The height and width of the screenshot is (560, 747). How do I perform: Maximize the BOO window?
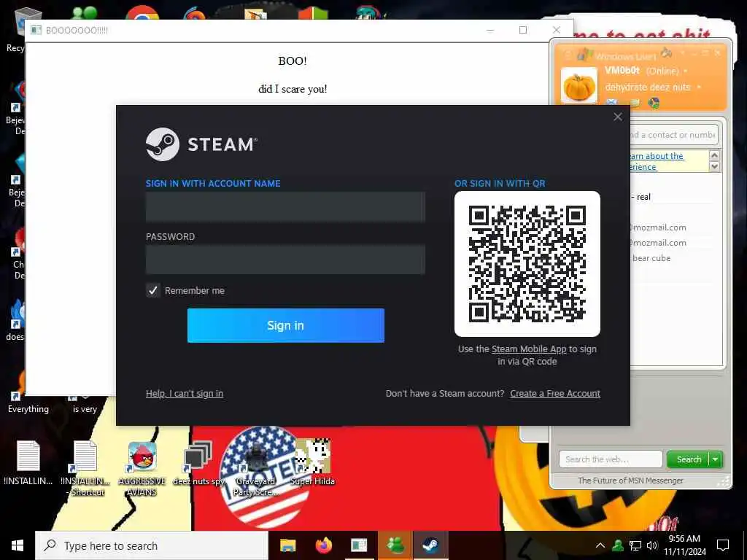coord(523,30)
